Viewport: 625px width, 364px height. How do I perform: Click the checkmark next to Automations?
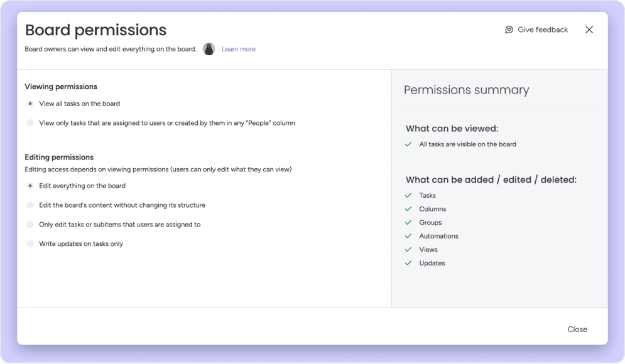[x=409, y=236]
